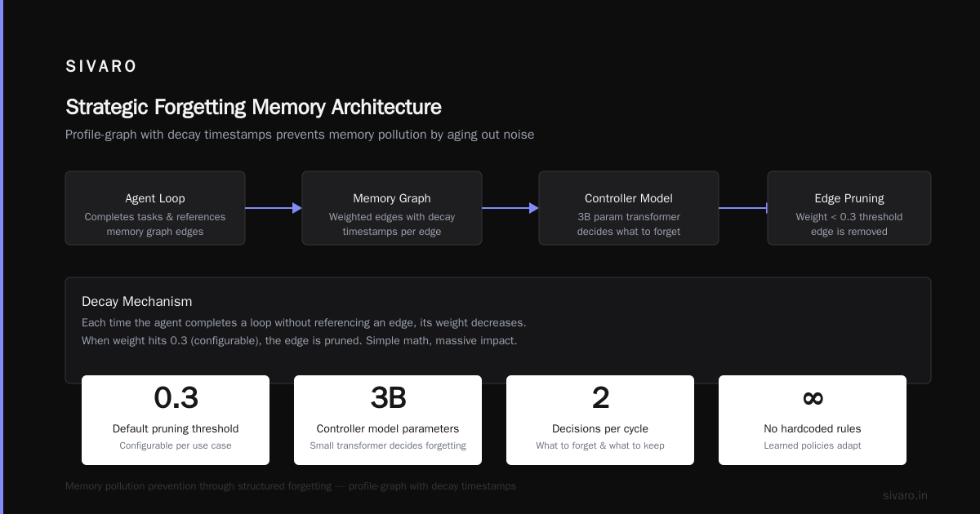This screenshot has height=514, width=980.
Task: Click the large 3B stat value
Action: point(388,398)
